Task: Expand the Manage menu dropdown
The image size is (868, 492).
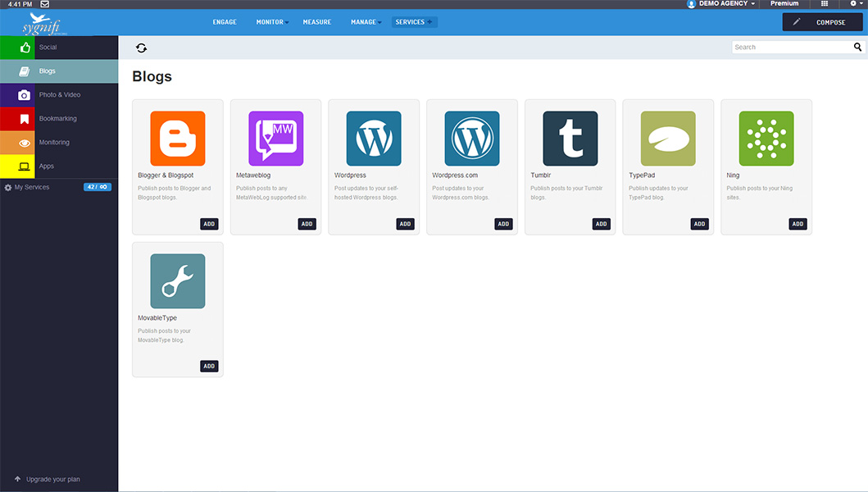Action: [x=366, y=22]
